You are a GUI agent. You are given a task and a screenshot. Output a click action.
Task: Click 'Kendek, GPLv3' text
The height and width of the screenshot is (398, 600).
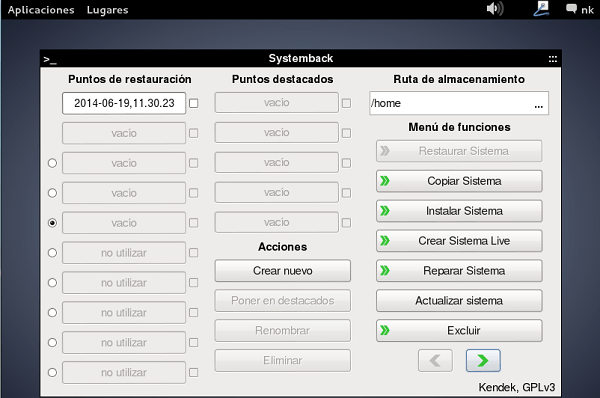coord(517,387)
